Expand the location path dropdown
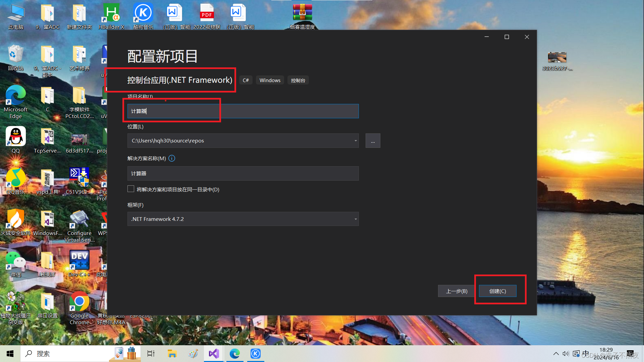The width and height of the screenshot is (644, 362). (x=355, y=141)
